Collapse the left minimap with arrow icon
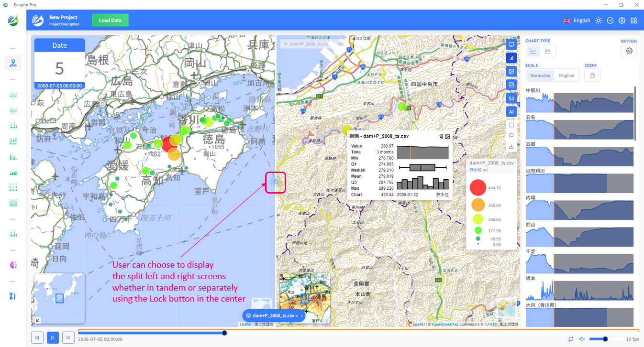Screen dimensions: 644x347 pos(38,320)
